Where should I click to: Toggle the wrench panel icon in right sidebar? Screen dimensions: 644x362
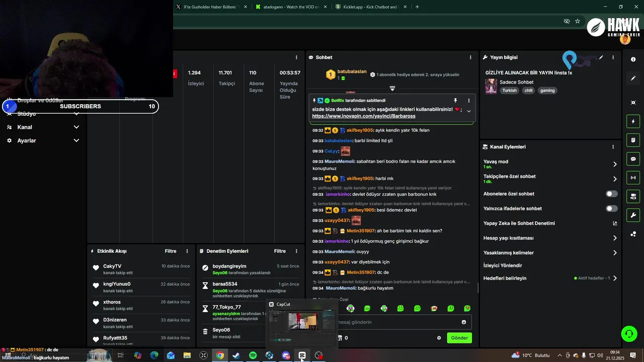[633, 215]
